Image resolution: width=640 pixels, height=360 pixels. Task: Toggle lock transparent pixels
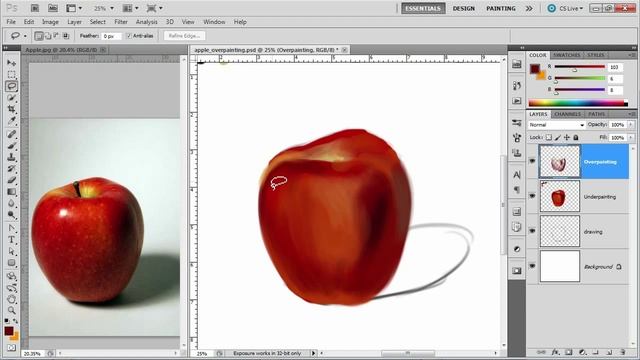click(549, 138)
